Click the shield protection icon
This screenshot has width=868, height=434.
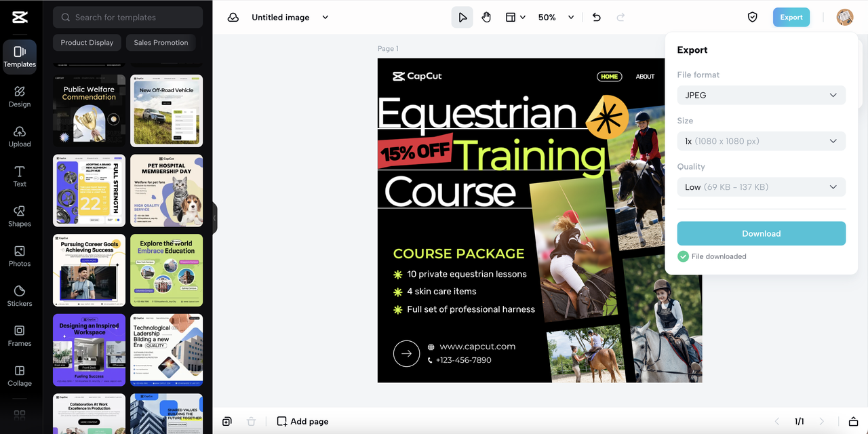[x=752, y=18]
